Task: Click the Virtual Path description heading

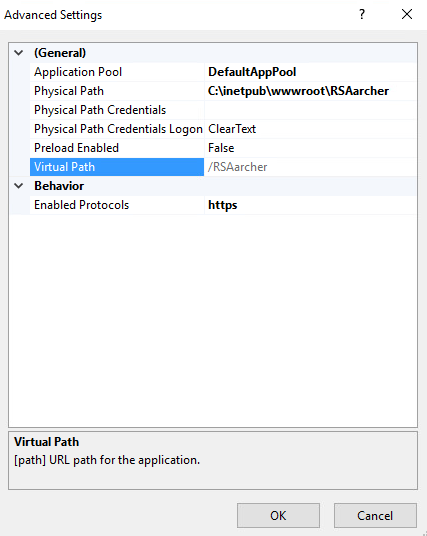Action: (x=46, y=442)
